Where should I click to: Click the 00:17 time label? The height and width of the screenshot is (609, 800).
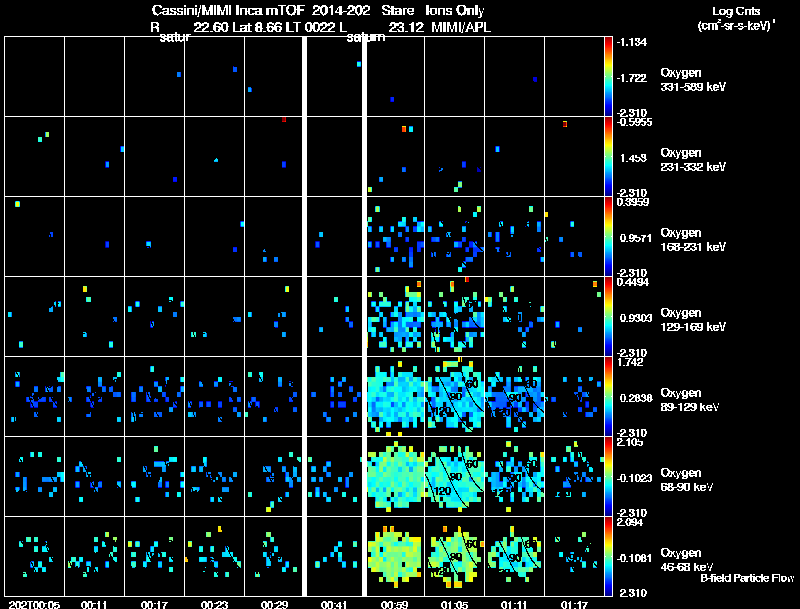pyautogui.click(x=154, y=604)
